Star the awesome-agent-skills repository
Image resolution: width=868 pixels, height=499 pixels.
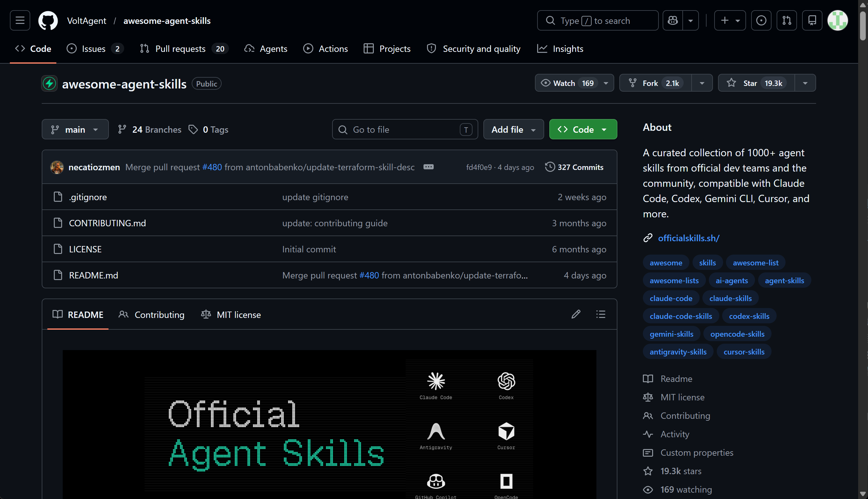tap(756, 83)
